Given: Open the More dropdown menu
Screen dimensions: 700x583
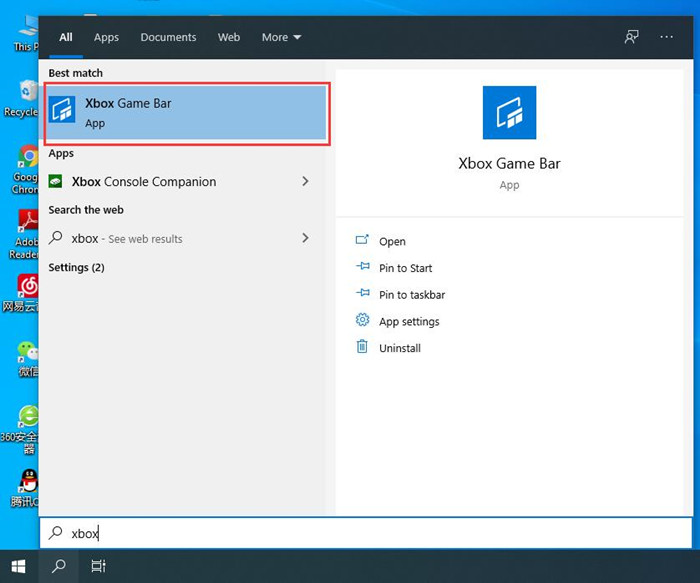Looking at the screenshot, I should click(281, 37).
